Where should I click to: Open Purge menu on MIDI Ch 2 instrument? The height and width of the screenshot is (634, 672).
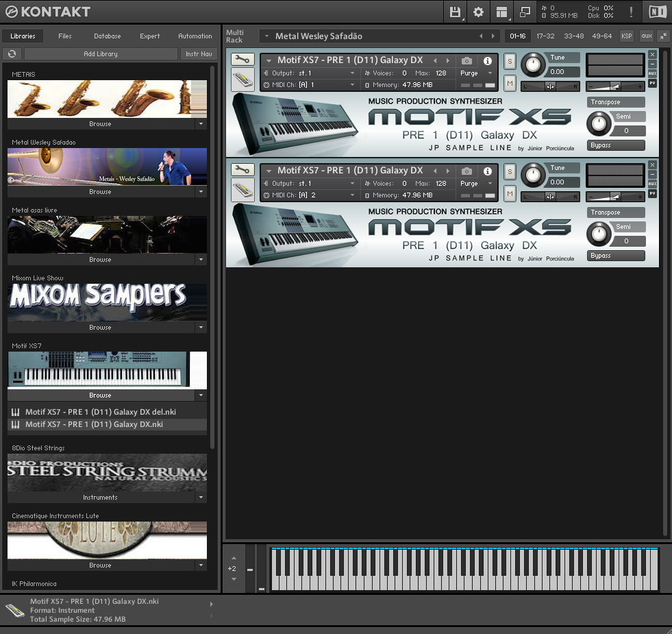(475, 184)
